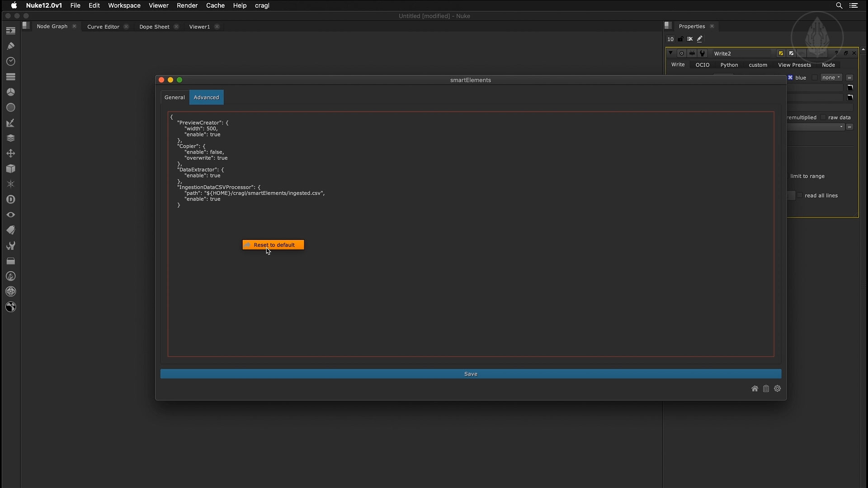
Task: Open the Deep nodes menu (D icon)
Action: (11, 199)
